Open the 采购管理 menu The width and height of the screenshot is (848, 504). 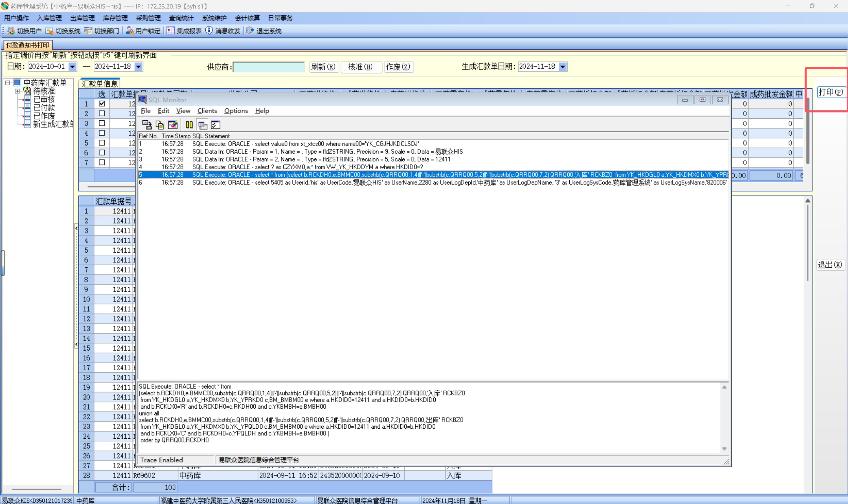pyautogui.click(x=148, y=18)
